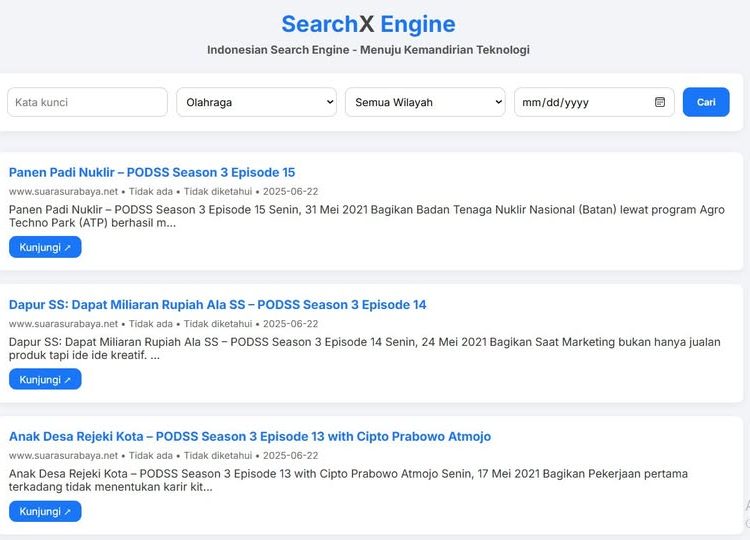Open the calendar picker icon in date field
This screenshot has width=750, height=540.
tap(660, 102)
